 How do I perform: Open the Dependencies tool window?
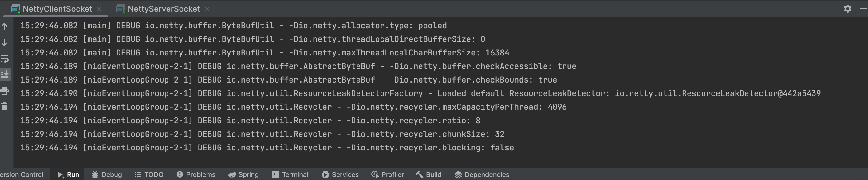[x=482, y=174]
